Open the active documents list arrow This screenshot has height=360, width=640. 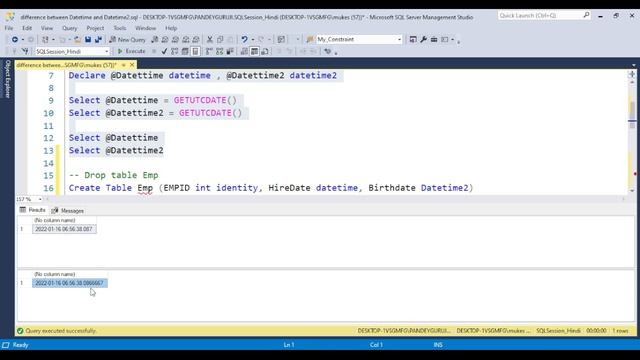[x=633, y=65]
